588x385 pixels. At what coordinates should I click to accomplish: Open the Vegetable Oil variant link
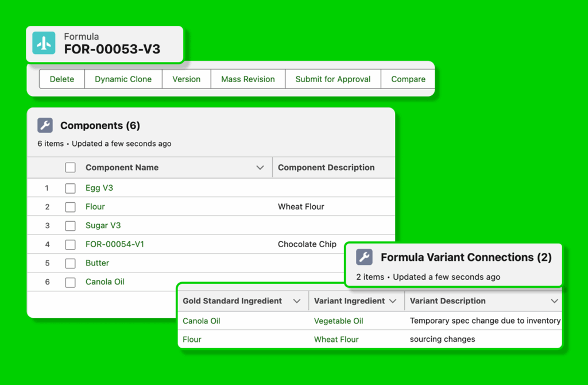338,321
